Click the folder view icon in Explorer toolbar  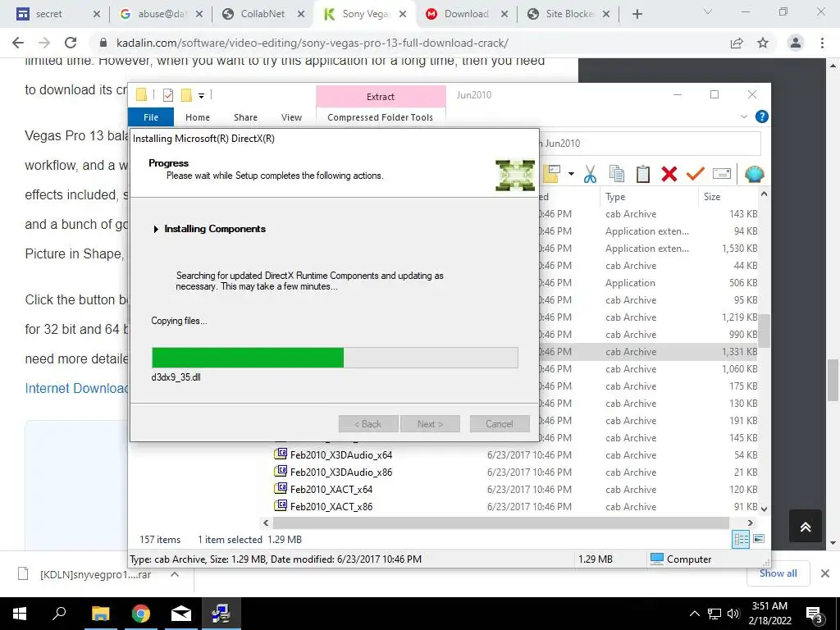click(x=551, y=174)
